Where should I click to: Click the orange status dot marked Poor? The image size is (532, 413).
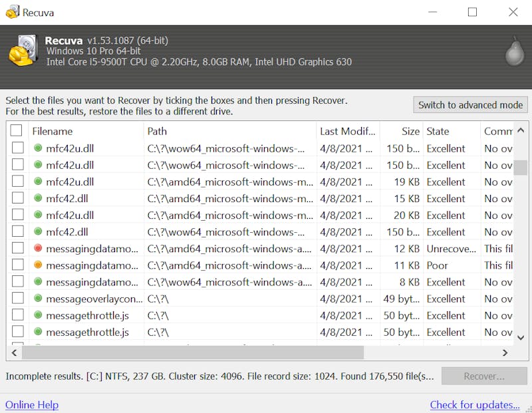[x=38, y=265]
